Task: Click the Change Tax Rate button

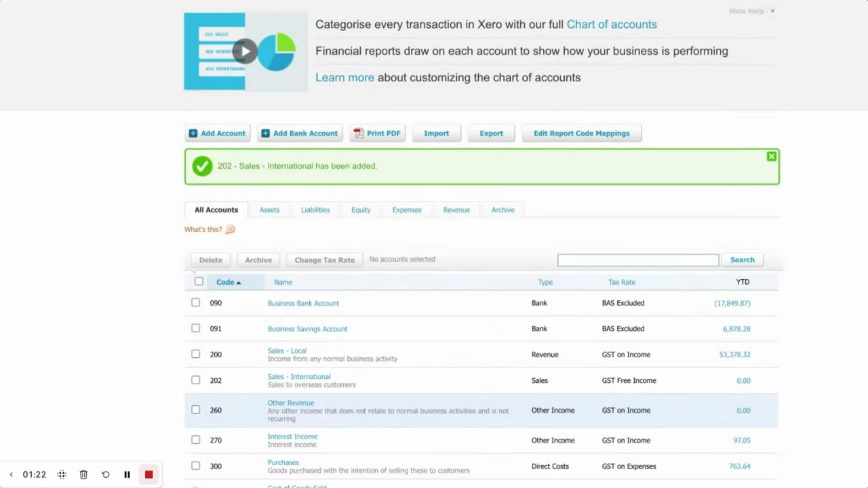Action: pyautogui.click(x=325, y=260)
